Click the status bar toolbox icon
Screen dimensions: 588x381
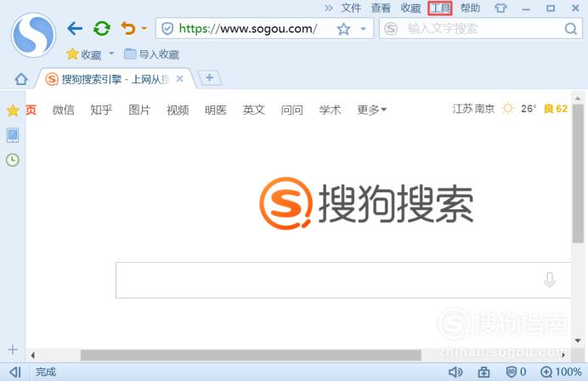[483, 372]
